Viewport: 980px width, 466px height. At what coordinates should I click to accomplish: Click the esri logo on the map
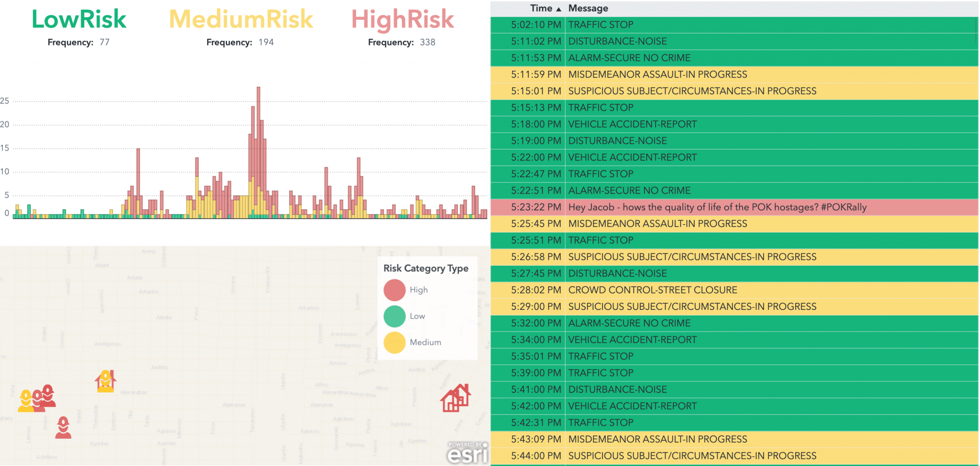pos(467,454)
